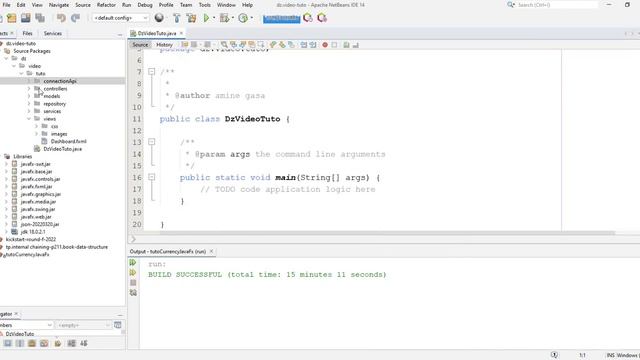The height and width of the screenshot is (360, 640).
Task: Open dropdown arrow next to Run button
Action: (214, 18)
